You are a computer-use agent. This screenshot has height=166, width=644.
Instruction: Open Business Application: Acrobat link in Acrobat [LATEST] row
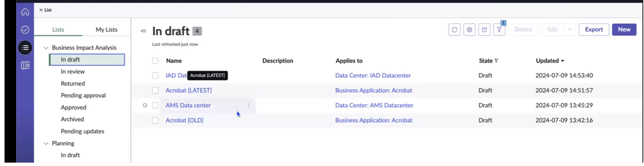pyautogui.click(x=374, y=91)
